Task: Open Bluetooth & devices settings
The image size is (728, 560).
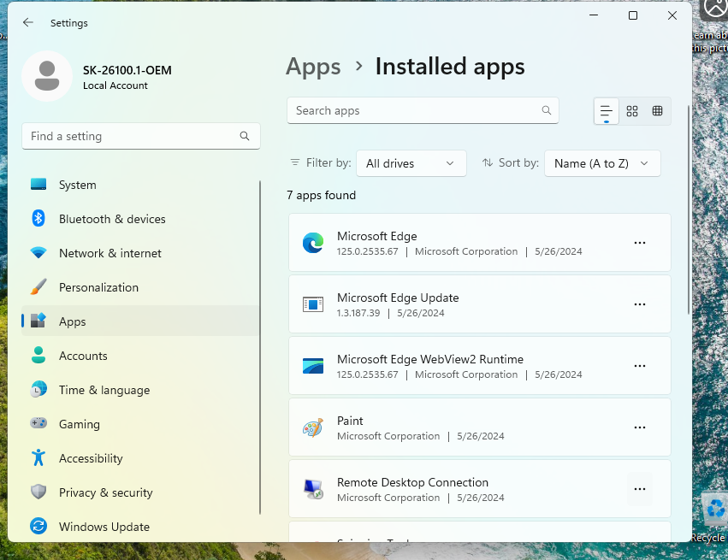Action: (140, 219)
